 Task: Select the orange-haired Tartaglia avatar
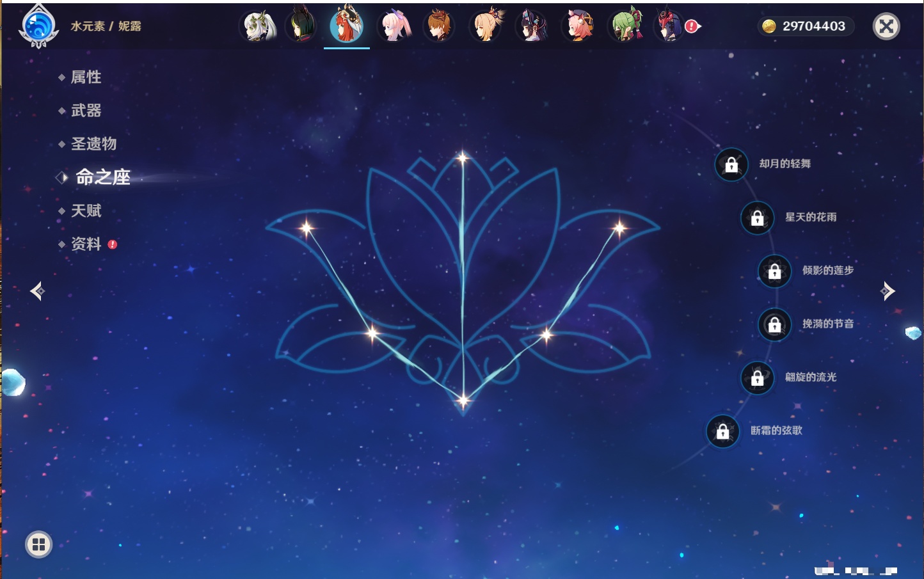tap(440, 26)
